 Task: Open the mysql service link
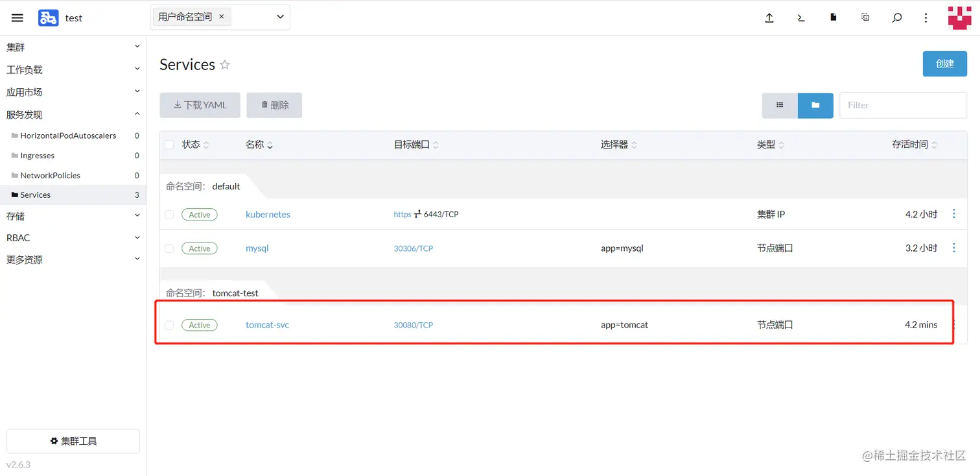(257, 248)
